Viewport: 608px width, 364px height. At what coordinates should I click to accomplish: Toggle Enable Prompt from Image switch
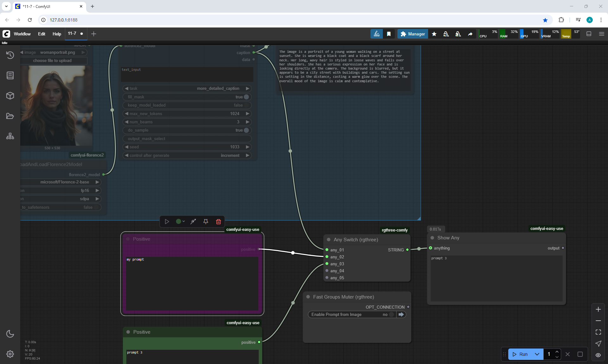tap(392, 314)
